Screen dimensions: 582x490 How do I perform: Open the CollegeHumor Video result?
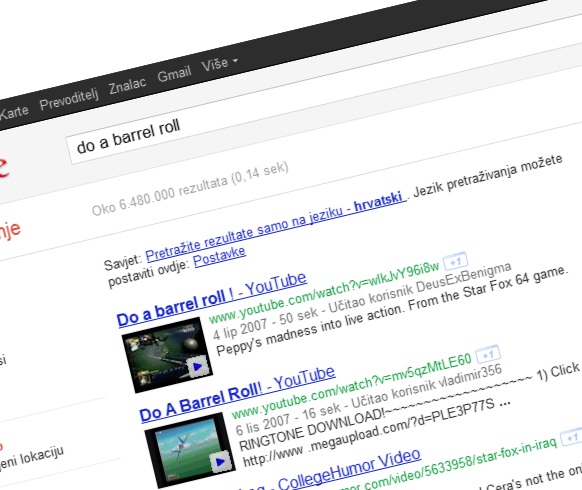(x=330, y=471)
